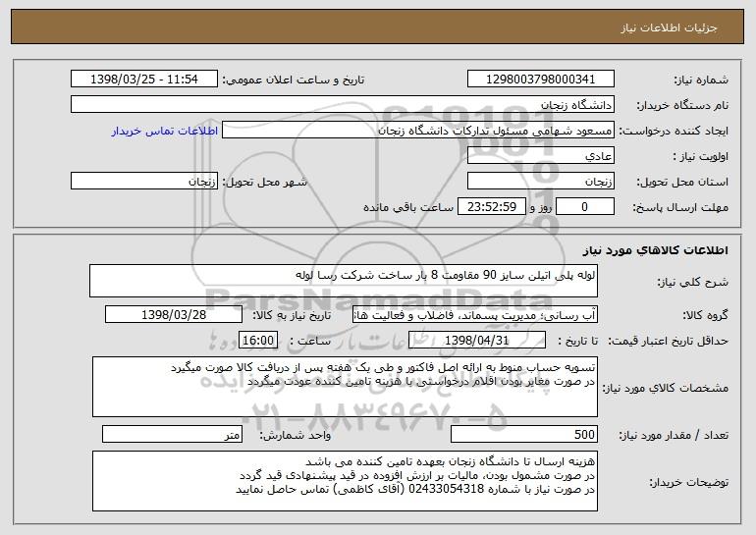Select the واحد شمارش field متر
Screen dimensions: 756x535
[172, 434]
